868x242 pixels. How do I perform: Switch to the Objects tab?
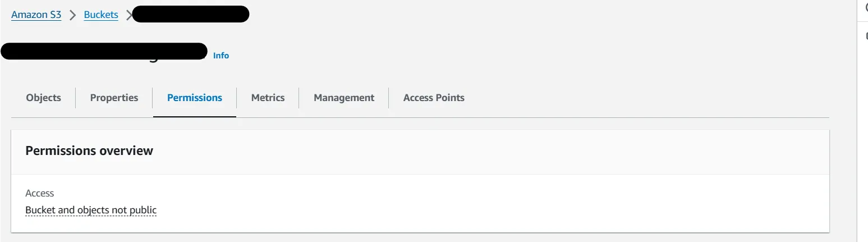tap(43, 98)
